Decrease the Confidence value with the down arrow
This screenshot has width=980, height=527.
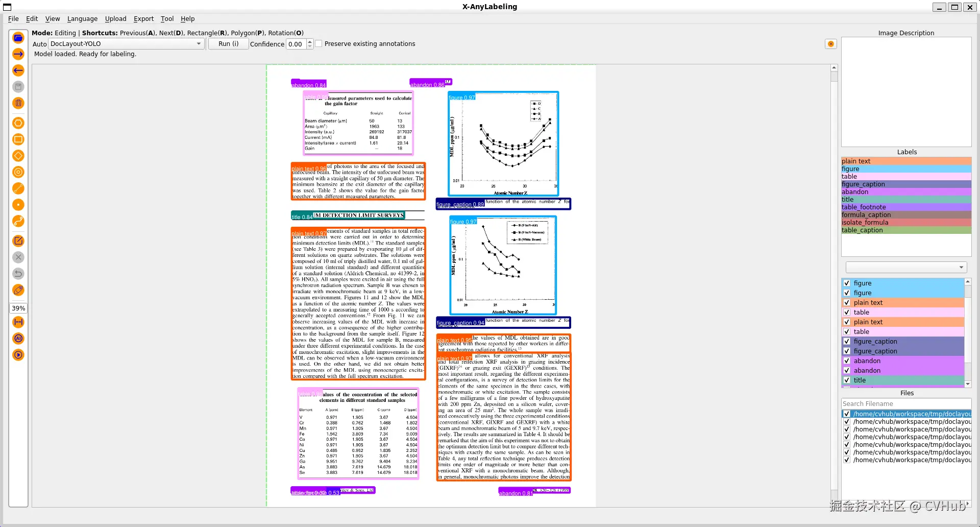point(310,46)
